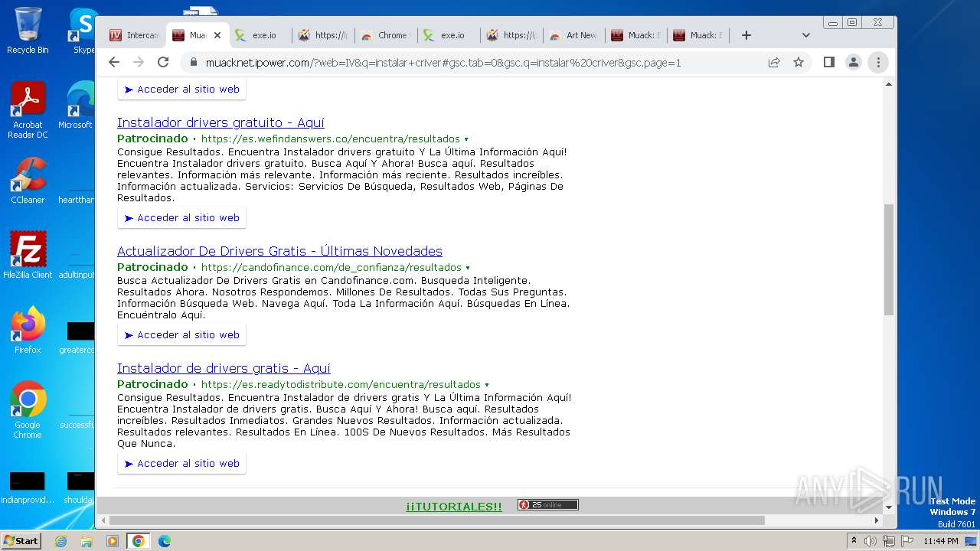Open a new browser tab

tap(746, 35)
